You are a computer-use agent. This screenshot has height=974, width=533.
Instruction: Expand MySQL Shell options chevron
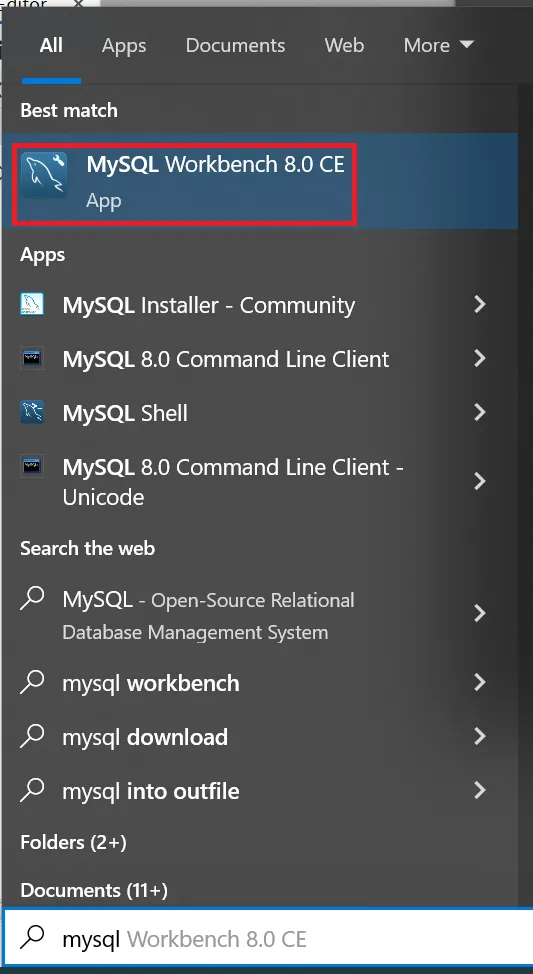click(x=479, y=412)
